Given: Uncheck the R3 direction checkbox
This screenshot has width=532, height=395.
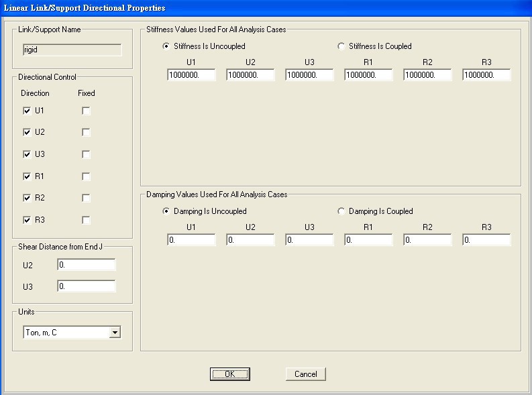Looking at the screenshot, I should (27, 220).
